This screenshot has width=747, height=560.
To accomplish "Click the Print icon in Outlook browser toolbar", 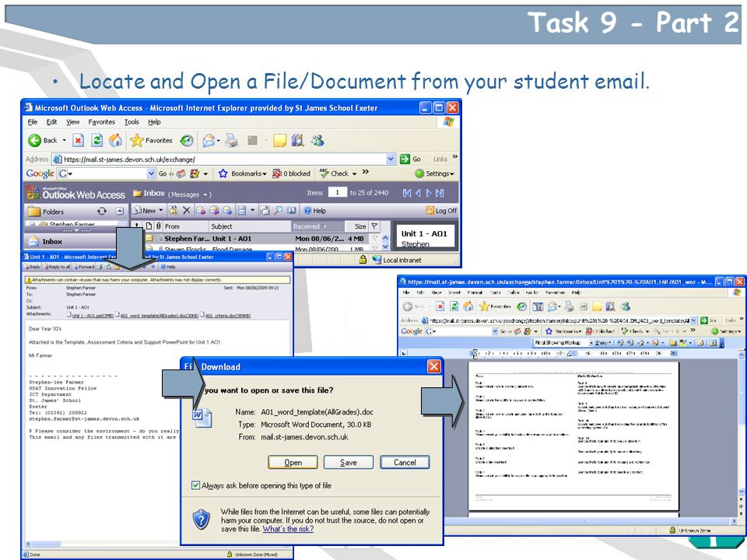I will [232, 141].
